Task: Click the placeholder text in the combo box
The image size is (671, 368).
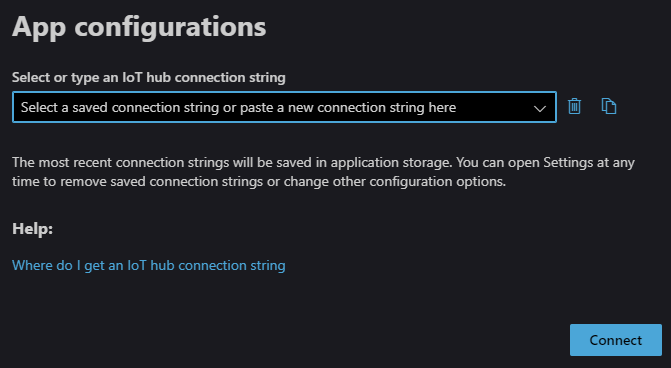Action: point(238,107)
